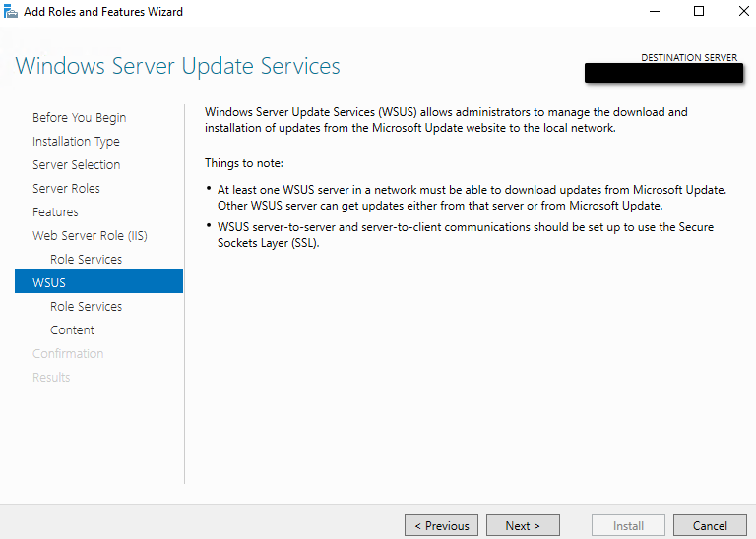The height and width of the screenshot is (539, 756).
Task: Go to the Content step
Action: pyautogui.click(x=72, y=329)
